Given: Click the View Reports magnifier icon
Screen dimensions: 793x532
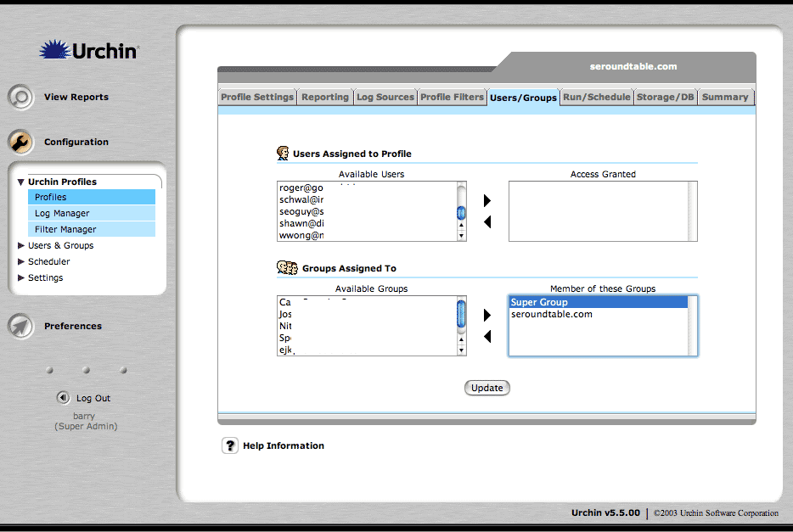Looking at the screenshot, I should pyautogui.click(x=20, y=97).
